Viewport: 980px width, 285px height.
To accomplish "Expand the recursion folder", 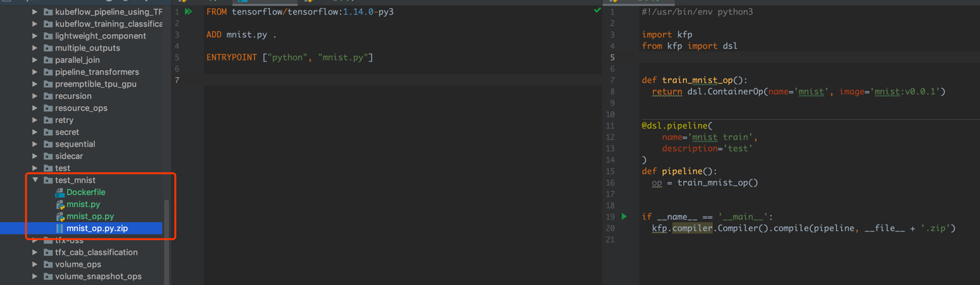I will (35, 96).
